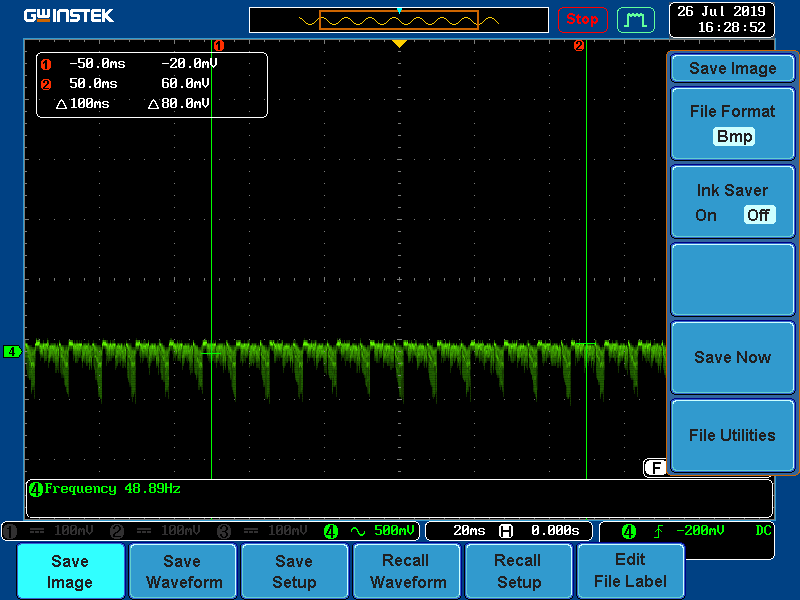Click the channel 4 500mV scale value
The image size is (800, 600).
pos(394,531)
